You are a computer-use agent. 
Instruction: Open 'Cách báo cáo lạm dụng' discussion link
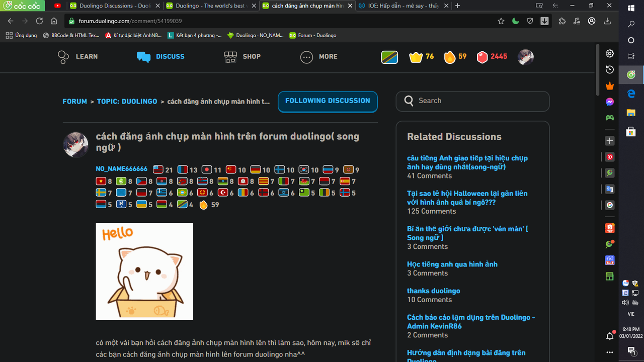(x=471, y=322)
